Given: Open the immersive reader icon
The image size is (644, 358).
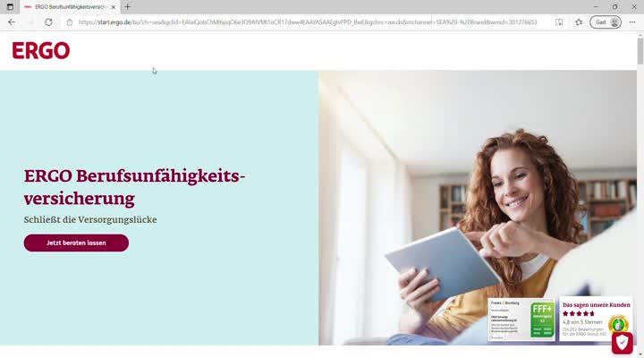Looking at the screenshot, I should [559, 22].
